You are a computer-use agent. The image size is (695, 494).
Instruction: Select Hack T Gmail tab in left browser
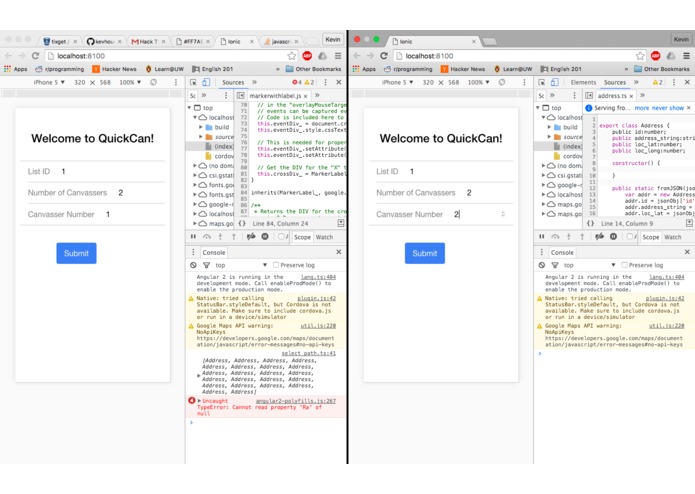[148, 41]
